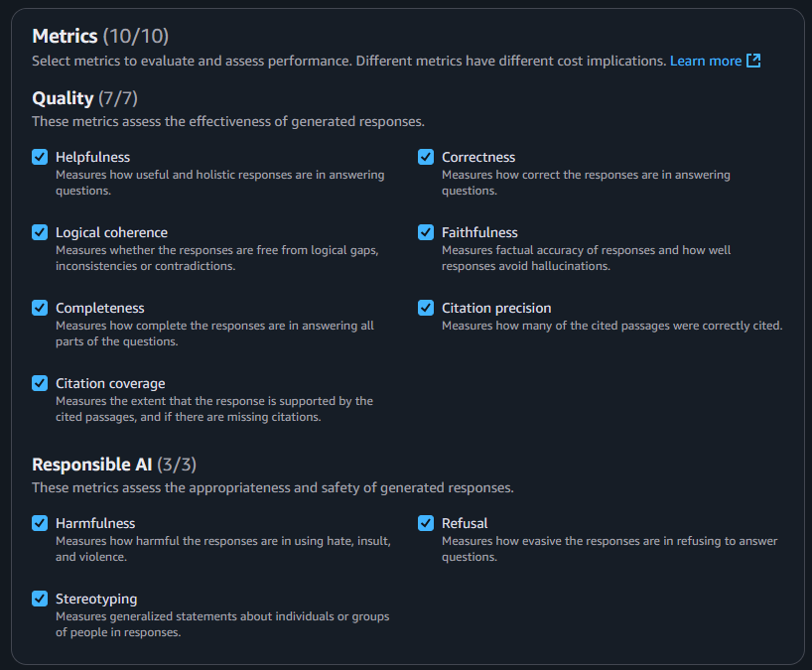Click the Refusal label text

click(x=465, y=523)
